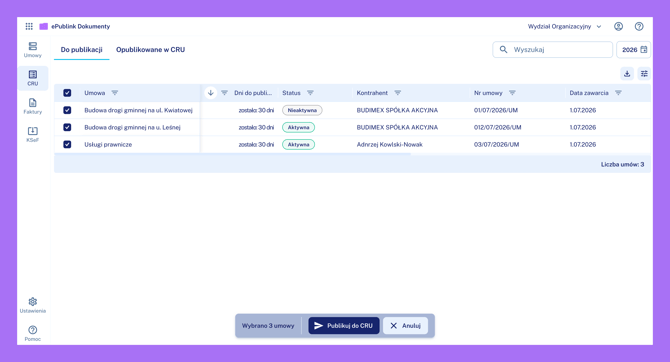Click the Data zawarcia column header

point(589,93)
